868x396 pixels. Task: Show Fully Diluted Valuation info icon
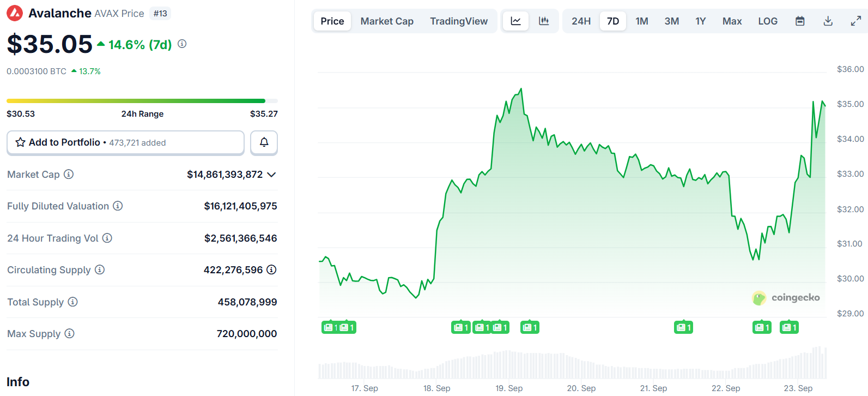(x=118, y=206)
